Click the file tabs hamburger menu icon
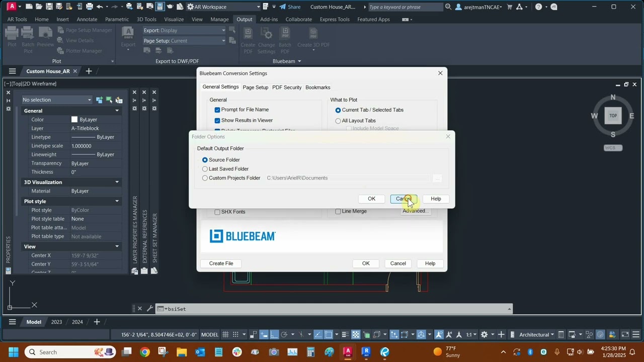644x362 pixels. (x=12, y=71)
